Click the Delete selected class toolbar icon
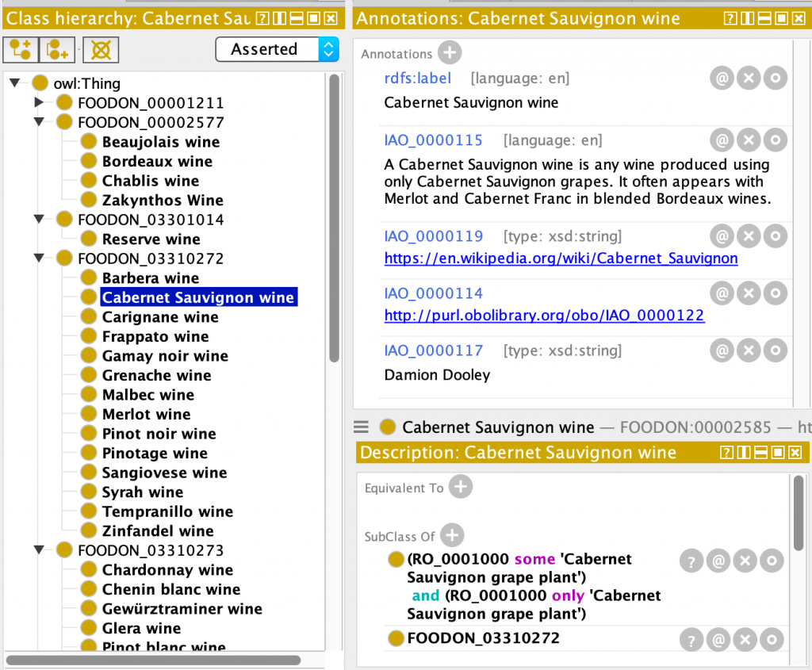 click(x=101, y=50)
